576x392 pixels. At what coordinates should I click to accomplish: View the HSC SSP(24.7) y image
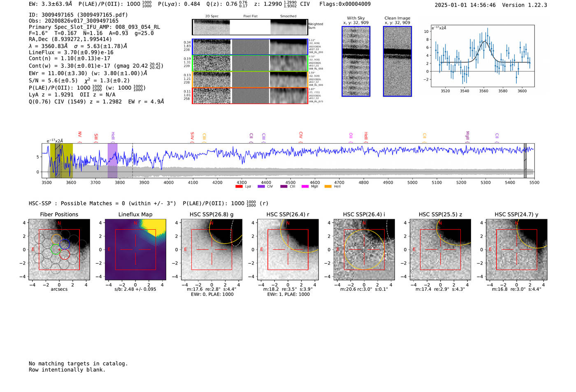pos(517,250)
